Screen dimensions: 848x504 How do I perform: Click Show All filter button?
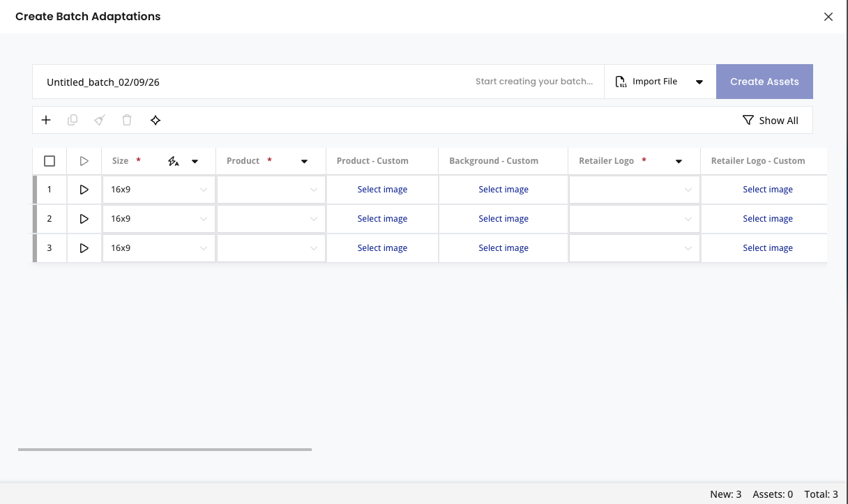click(x=771, y=120)
